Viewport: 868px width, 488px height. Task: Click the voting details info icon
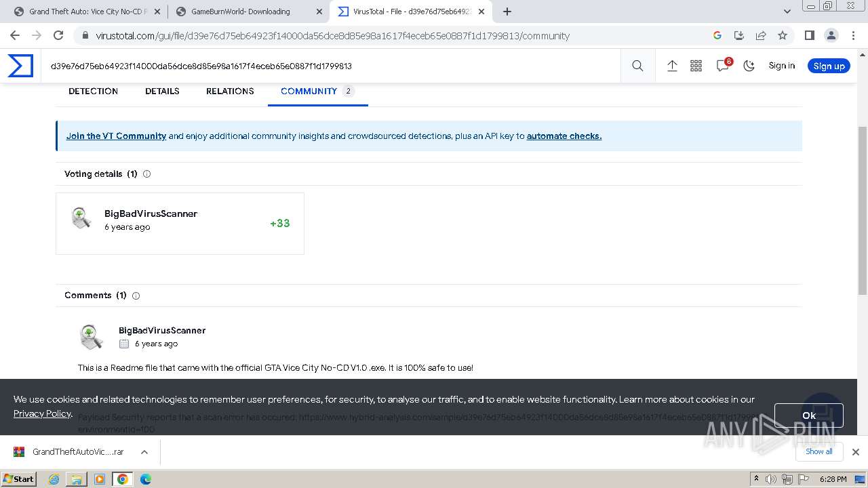coord(146,174)
